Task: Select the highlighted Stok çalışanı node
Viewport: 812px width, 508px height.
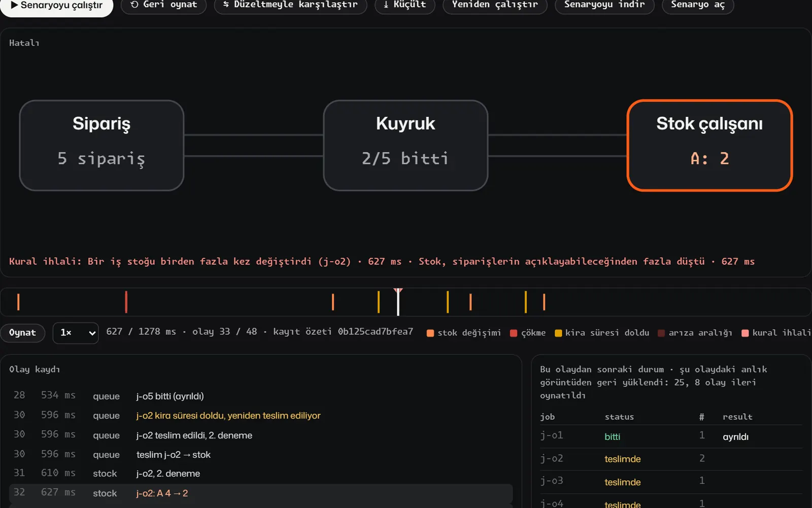Action: coord(709,145)
